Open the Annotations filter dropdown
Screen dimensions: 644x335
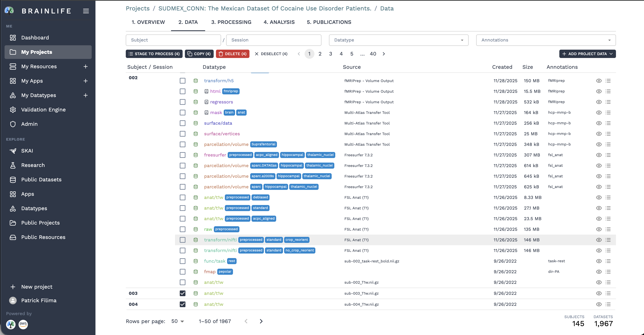point(546,40)
